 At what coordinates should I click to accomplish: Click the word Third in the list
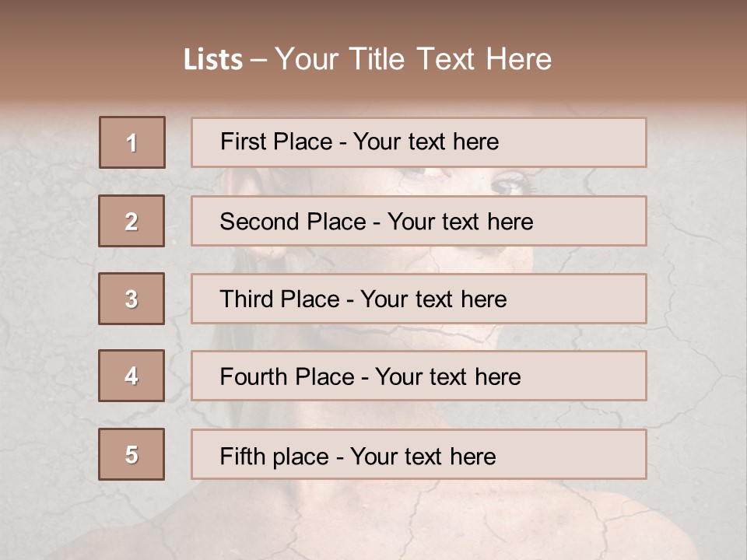(245, 299)
